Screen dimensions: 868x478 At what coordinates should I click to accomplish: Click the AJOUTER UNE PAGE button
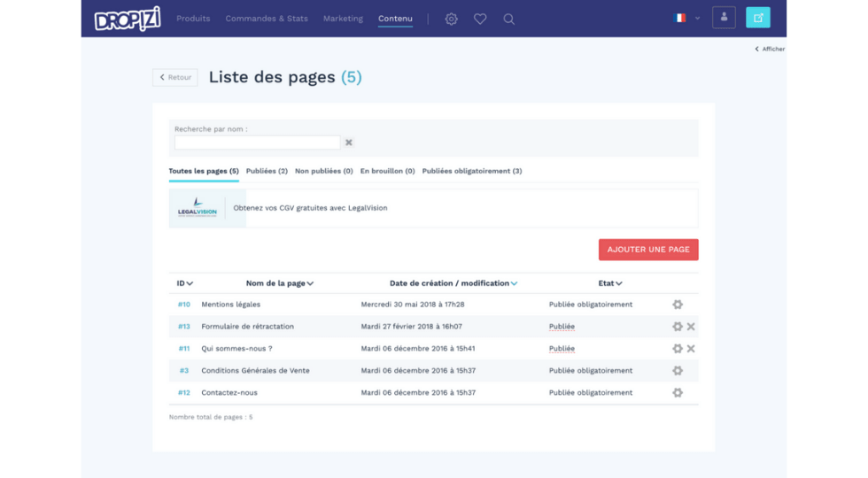[648, 250]
